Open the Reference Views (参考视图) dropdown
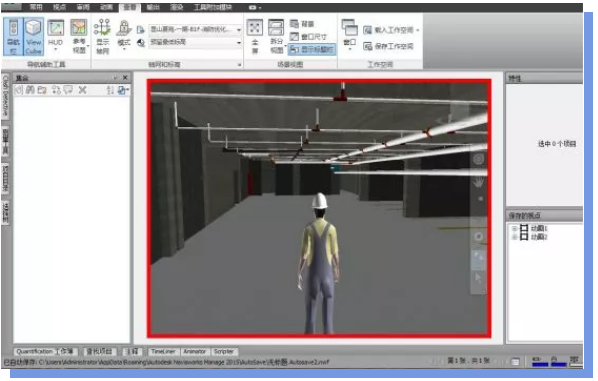This screenshot has height=381, width=598. click(x=79, y=37)
